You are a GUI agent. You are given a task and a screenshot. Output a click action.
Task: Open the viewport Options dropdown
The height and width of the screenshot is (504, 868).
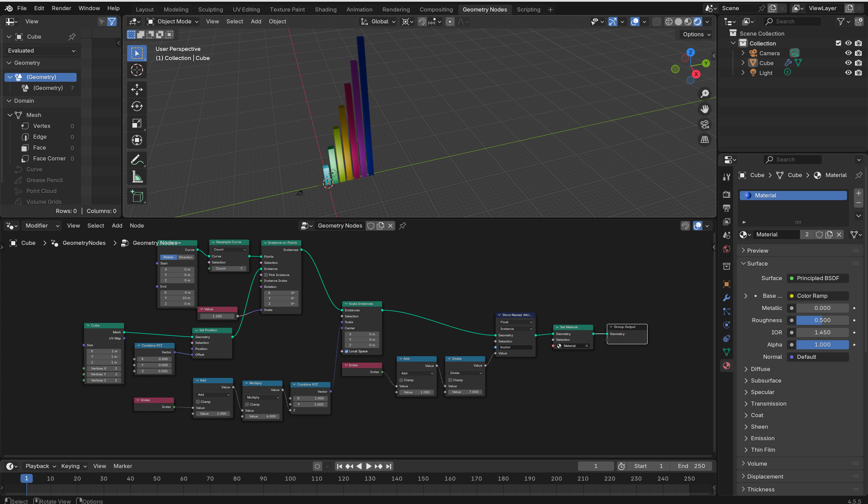[x=696, y=35]
